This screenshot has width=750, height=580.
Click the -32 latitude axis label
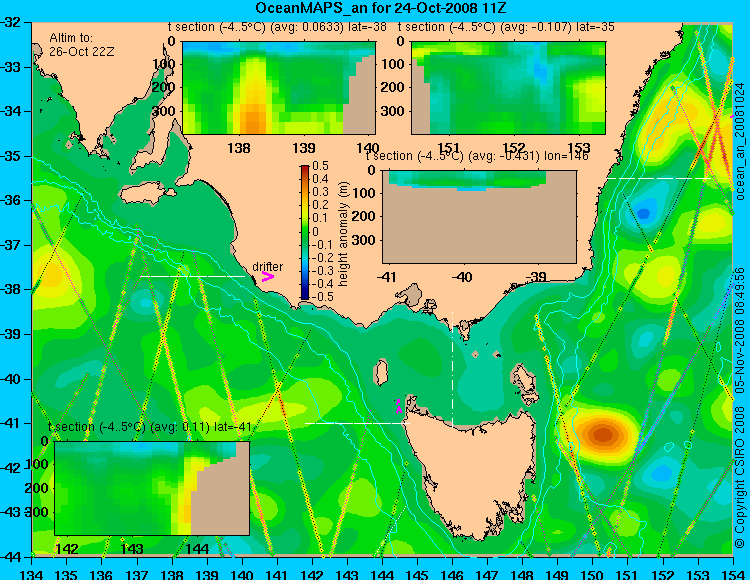pos(11,22)
